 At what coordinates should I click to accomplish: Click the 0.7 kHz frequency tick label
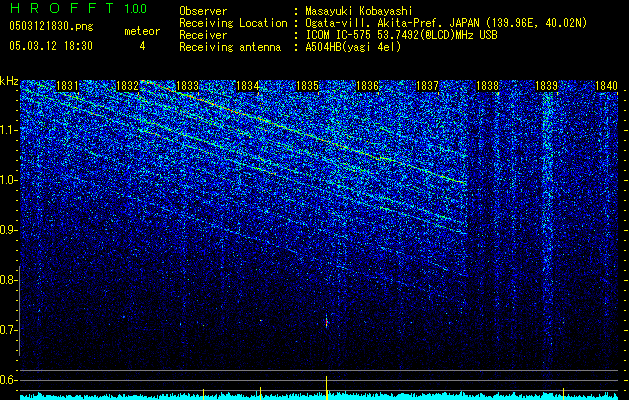point(9,330)
